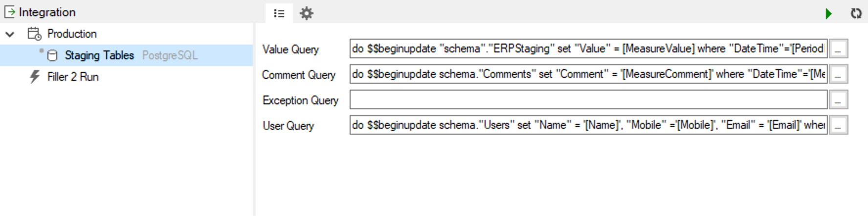The width and height of the screenshot is (868, 216).
Task: Open Comment Query editor ellipsis button
Action: point(838,74)
